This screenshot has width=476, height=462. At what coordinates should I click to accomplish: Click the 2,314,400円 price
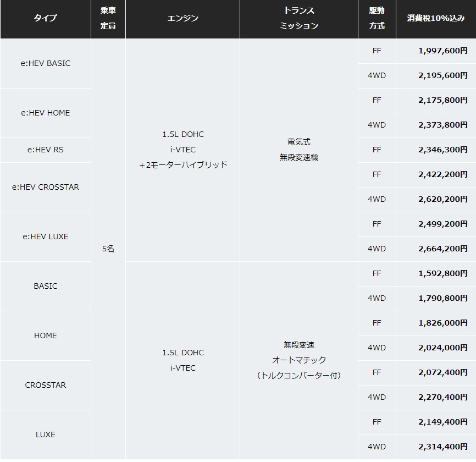443,447
